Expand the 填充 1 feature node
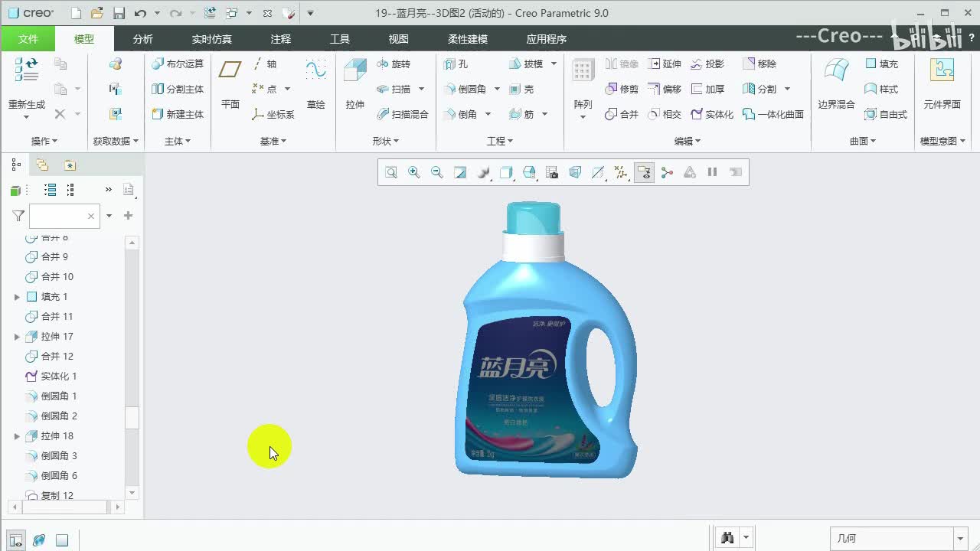This screenshot has width=980, height=551. (x=17, y=297)
